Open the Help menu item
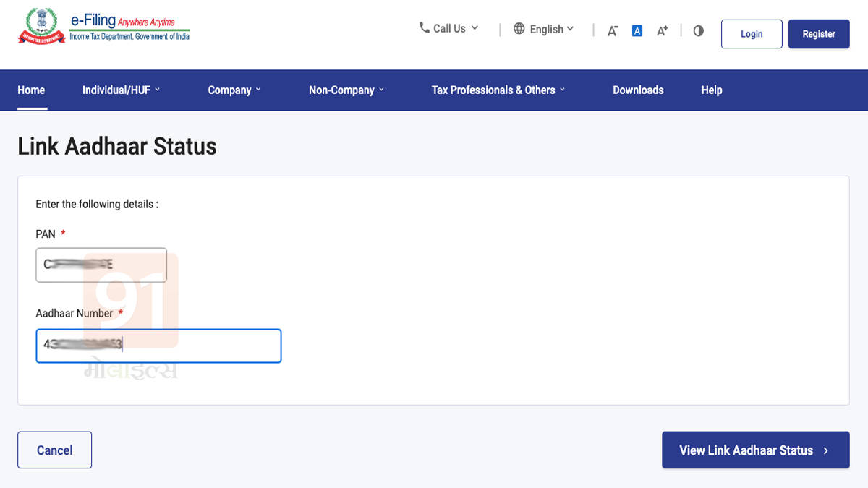868x488 pixels. (x=711, y=90)
